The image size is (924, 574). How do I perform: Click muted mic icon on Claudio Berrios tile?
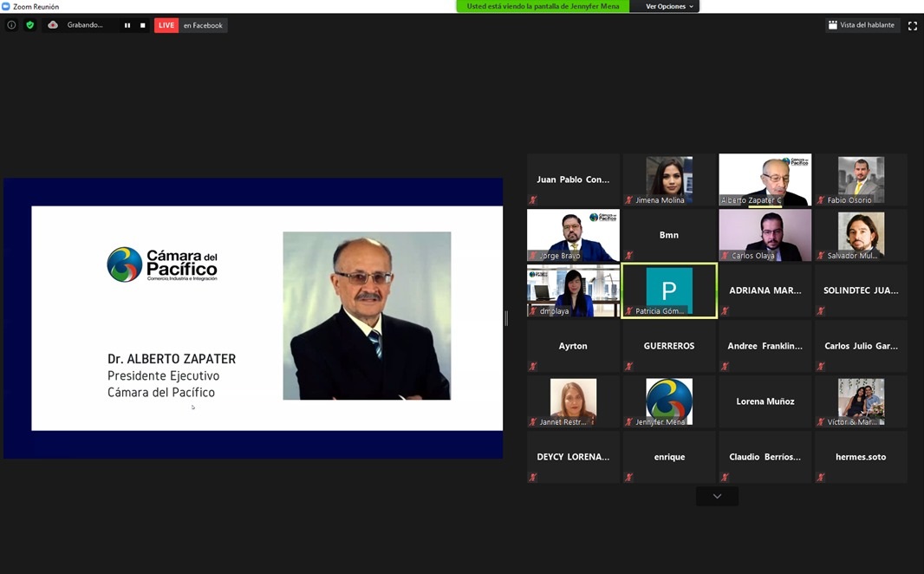click(x=725, y=477)
